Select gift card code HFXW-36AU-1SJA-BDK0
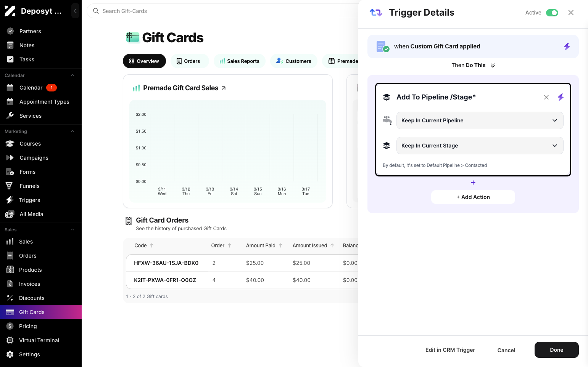This screenshot has width=588, height=367. tap(166, 263)
